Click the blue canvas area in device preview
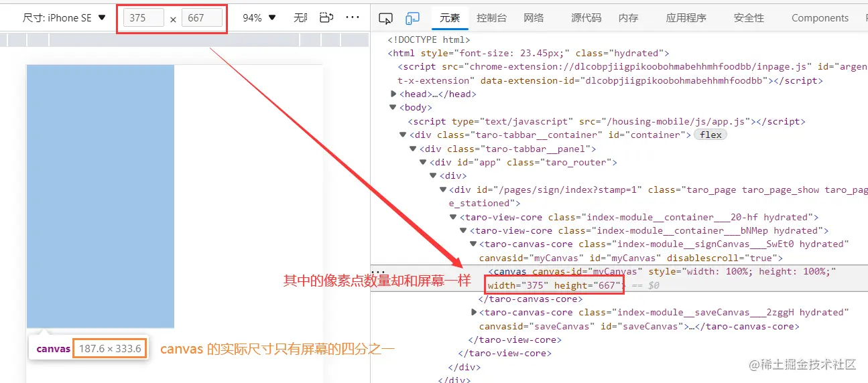 pos(101,196)
